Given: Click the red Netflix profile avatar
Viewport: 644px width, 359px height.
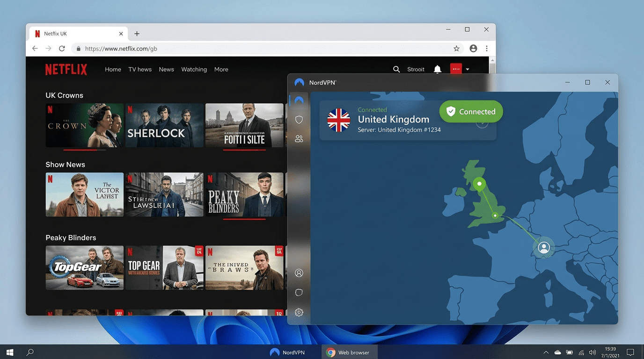Looking at the screenshot, I should (x=456, y=69).
